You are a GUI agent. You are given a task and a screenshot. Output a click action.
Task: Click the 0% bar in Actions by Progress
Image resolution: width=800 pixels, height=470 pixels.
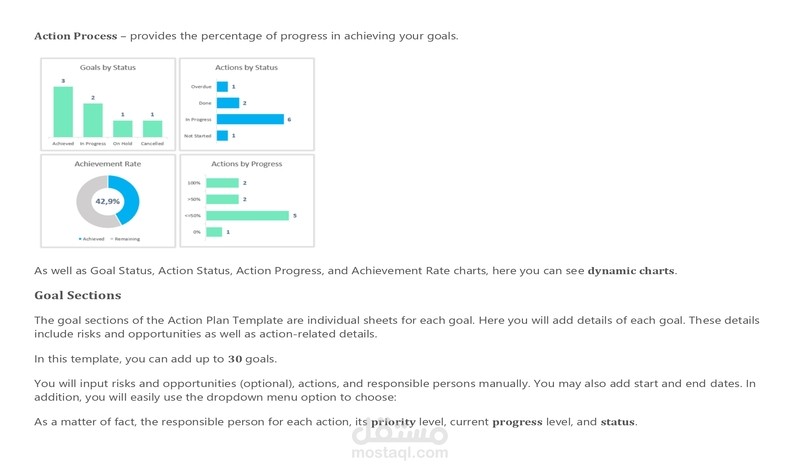(x=214, y=232)
